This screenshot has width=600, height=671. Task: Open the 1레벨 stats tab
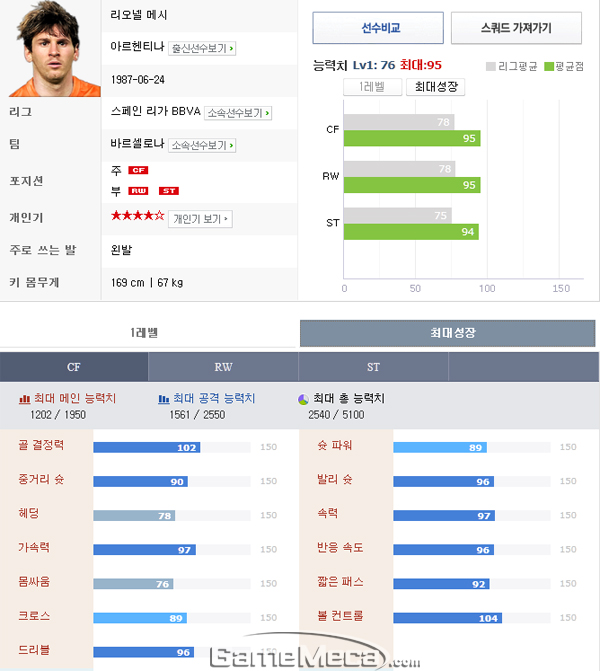(x=144, y=333)
